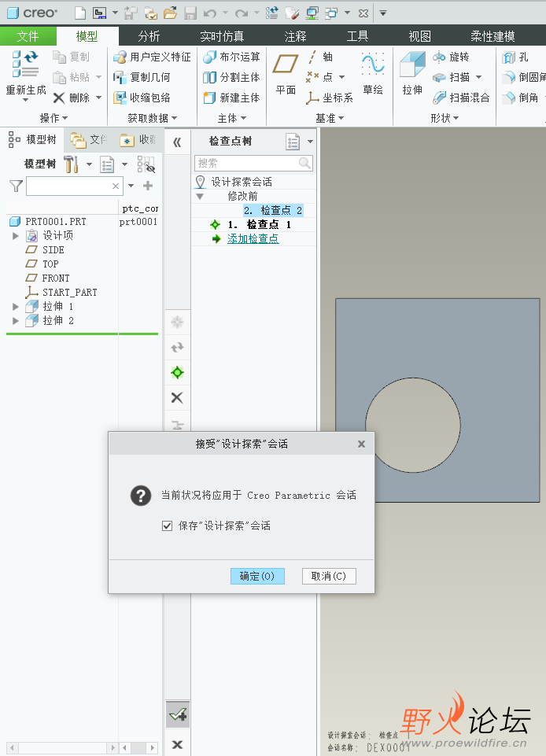Select 检查点 2 in checkpoint tree
Viewport: 546px width, 756px height.
[273, 210]
